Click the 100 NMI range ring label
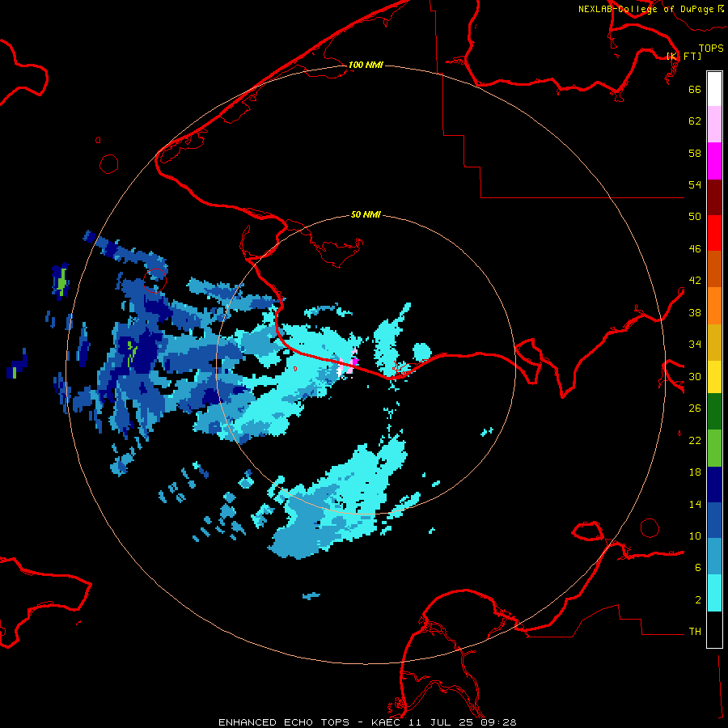 [366, 65]
